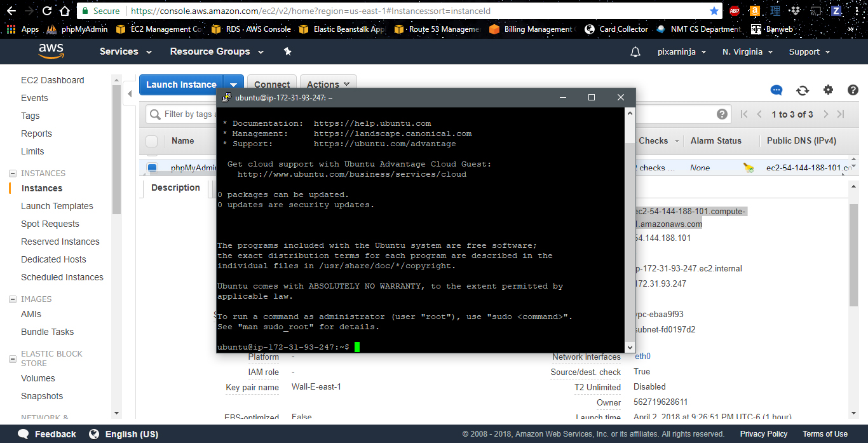Open the Support dropdown menu

click(x=810, y=52)
